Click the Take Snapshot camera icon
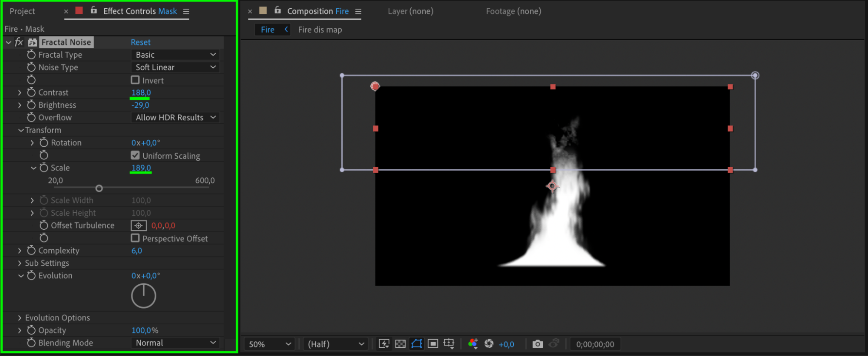The height and width of the screenshot is (356, 868). click(x=538, y=344)
